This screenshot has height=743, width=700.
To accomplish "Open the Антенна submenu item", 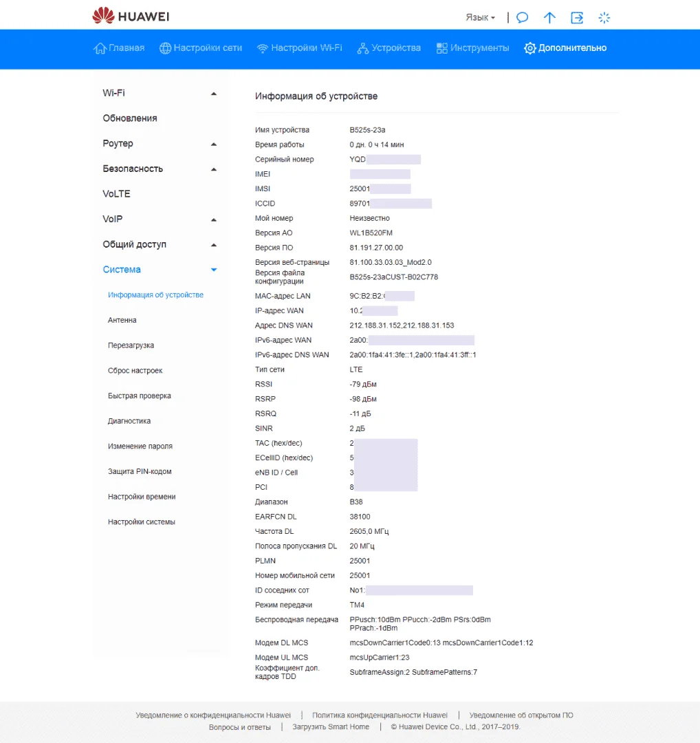I will [122, 320].
